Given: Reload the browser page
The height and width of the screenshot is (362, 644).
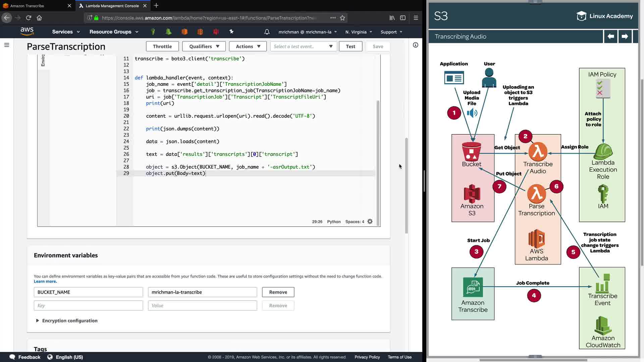Looking at the screenshot, I should 29,18.
